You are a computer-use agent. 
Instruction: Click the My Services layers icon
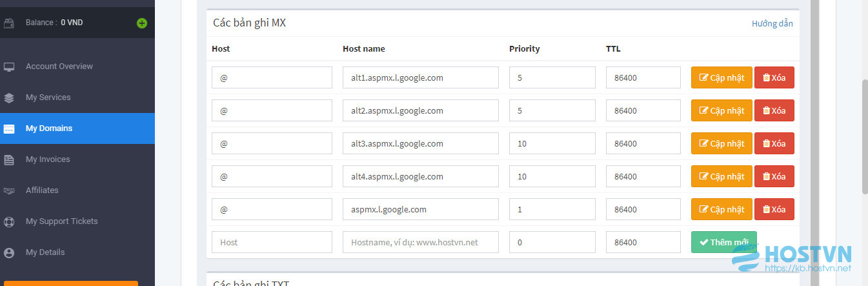[x=9, y=97]
